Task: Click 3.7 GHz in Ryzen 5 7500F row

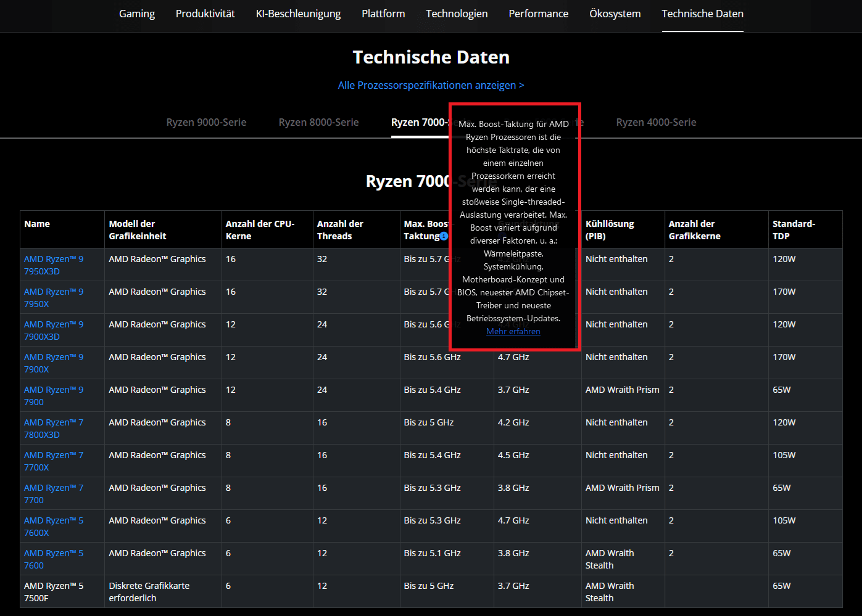Action: (x=513, y=586)
